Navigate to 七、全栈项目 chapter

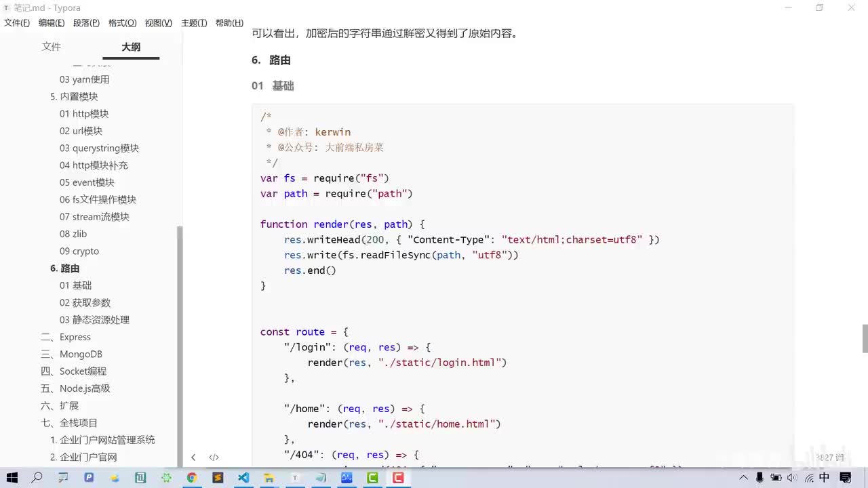coord(69,423)
